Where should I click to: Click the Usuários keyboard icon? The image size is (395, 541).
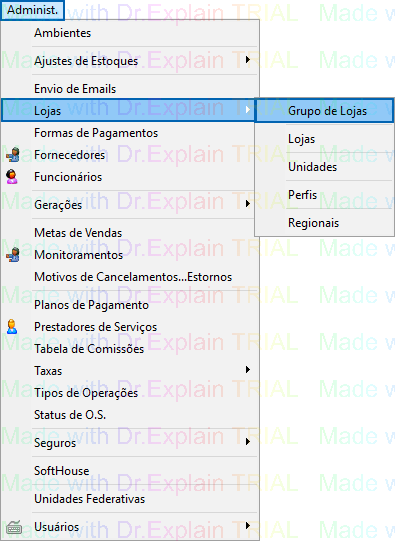pyautogui.click(x=14, y=527)
